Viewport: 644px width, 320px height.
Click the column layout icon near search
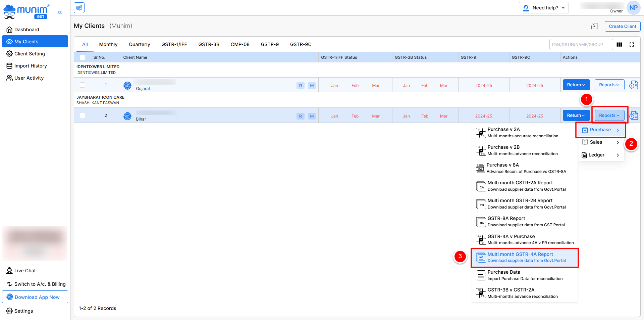click(619, 45)
